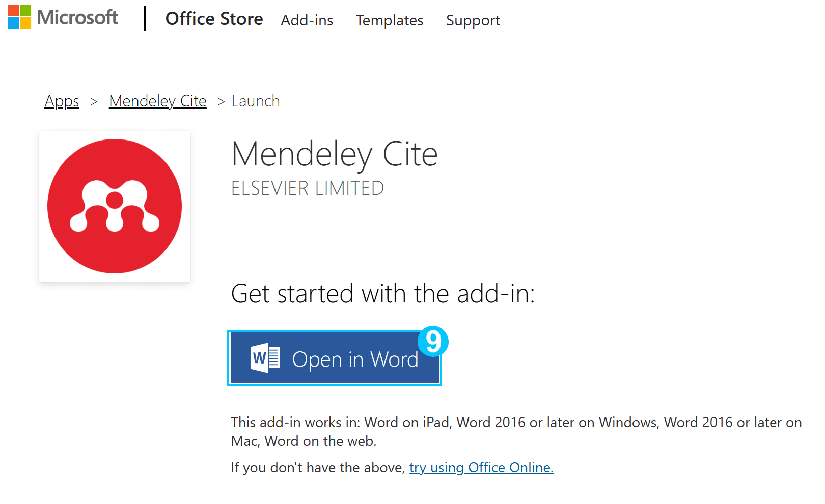Navigate to Apps breadcrumb link
The image size is (825, 504).
[x=62, y=101]
